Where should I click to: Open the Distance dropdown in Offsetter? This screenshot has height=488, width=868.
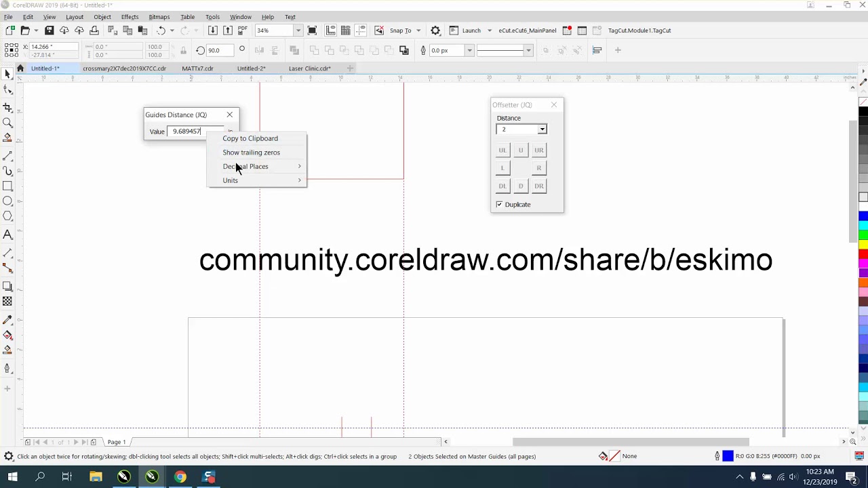point(542,129)
